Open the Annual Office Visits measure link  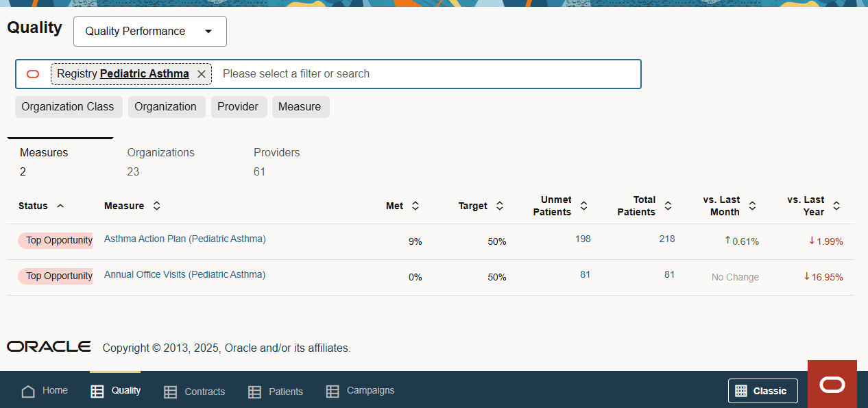point(184,274)
